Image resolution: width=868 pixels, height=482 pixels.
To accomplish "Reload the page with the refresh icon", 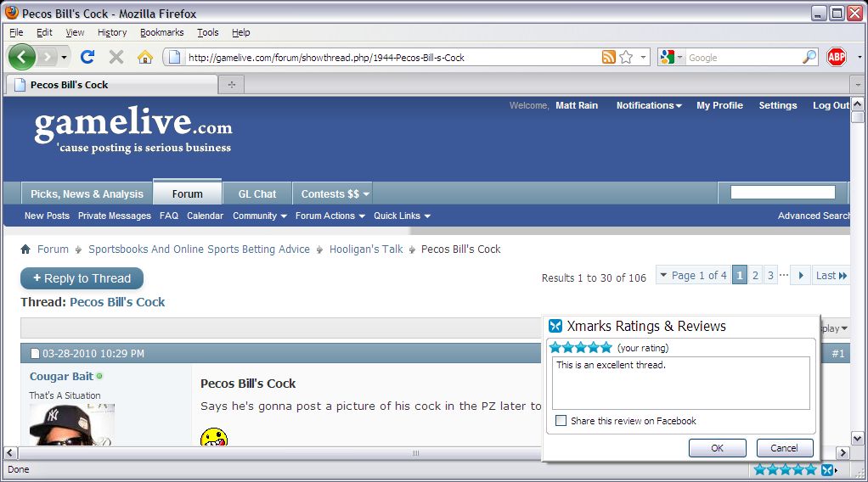I will [87, 57].
